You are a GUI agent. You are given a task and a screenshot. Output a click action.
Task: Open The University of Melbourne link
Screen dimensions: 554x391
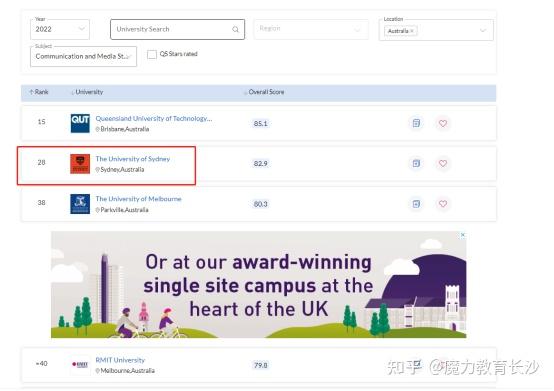click(x=138, y=199)
